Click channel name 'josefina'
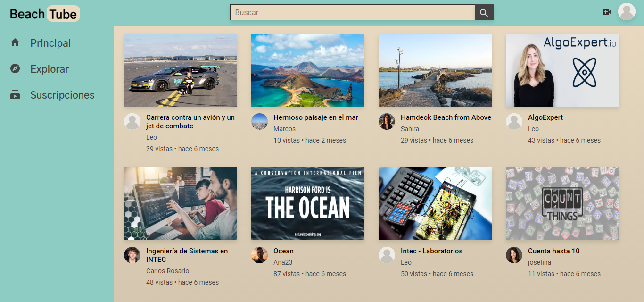Viewport: 644px width, 302px height. (539, 262)
